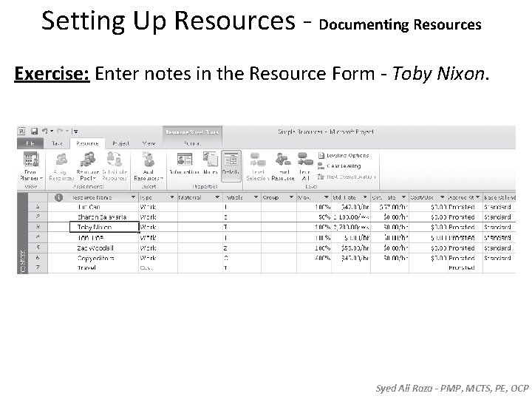Open the Max. column filter dropdown

click(x=327, y=197)
